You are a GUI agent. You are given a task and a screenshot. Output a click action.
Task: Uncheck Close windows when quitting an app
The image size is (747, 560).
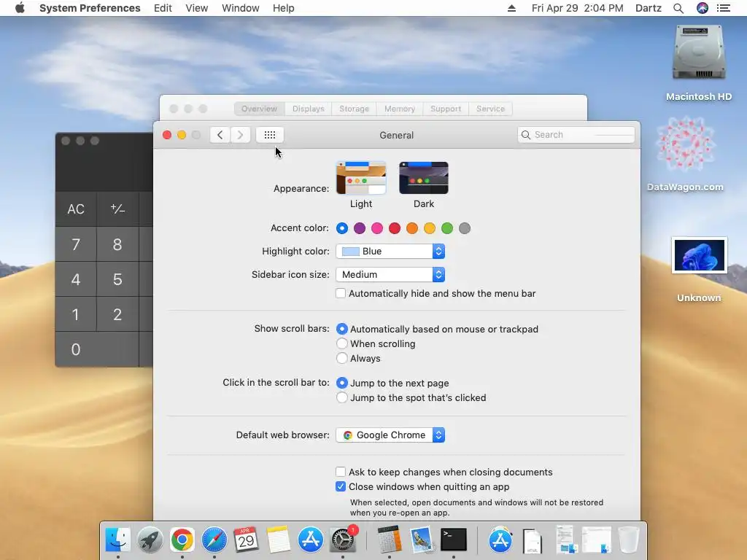click(x=341, y=486)
